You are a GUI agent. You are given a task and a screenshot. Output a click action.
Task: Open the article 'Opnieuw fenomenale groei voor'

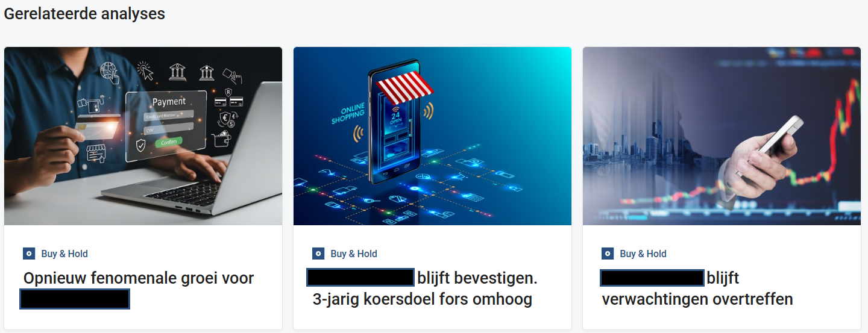tap(139, 278)
